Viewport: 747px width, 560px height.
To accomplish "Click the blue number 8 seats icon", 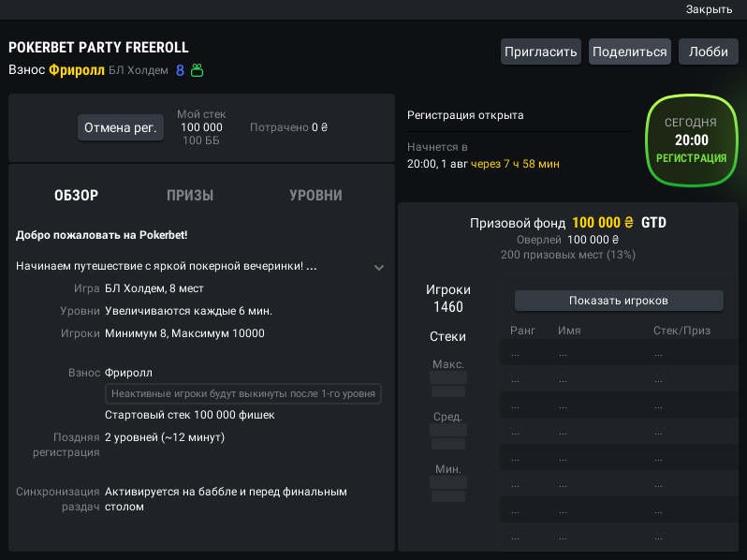I will (180, 70).
